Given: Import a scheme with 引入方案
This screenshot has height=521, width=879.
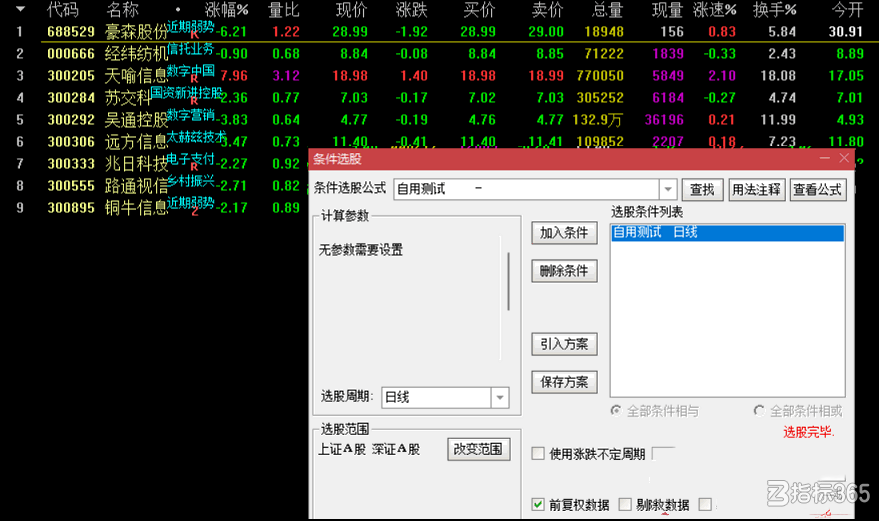Looking at the screenshot, I should coord(564,344).
